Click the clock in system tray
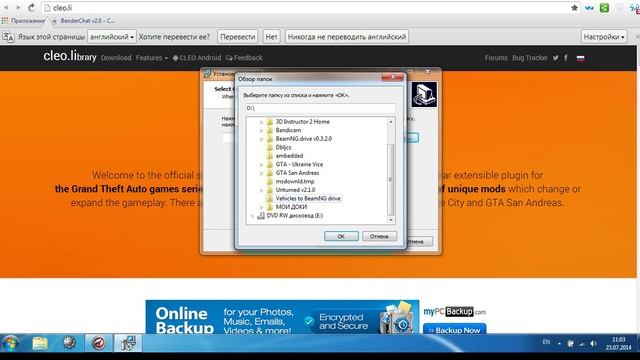This screenshot has height=360, width=640. pyautogui.click(x=618, y=344)
